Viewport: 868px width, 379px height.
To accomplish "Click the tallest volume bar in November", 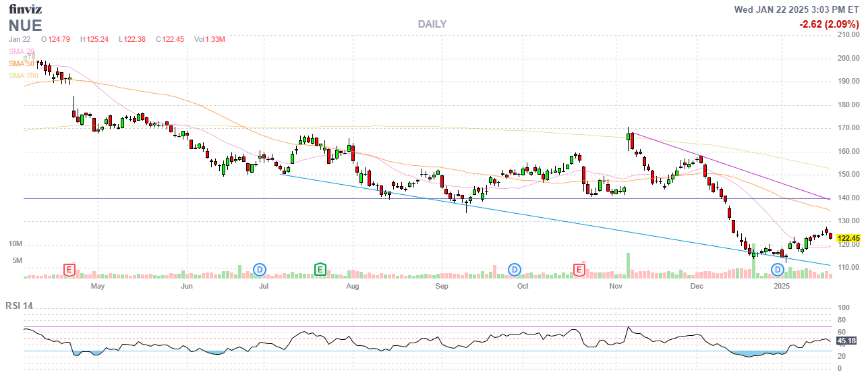I will click(628, 265).
